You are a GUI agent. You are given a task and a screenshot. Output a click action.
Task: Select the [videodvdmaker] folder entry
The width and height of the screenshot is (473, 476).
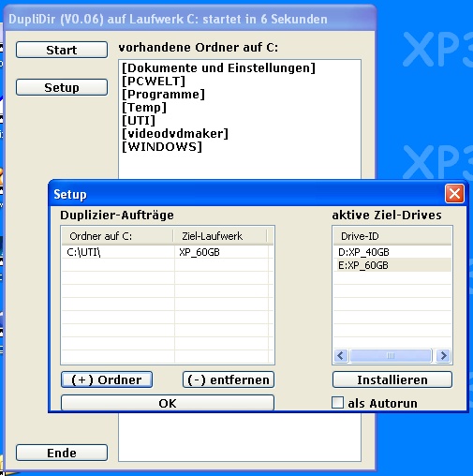[x=175, y=133]
